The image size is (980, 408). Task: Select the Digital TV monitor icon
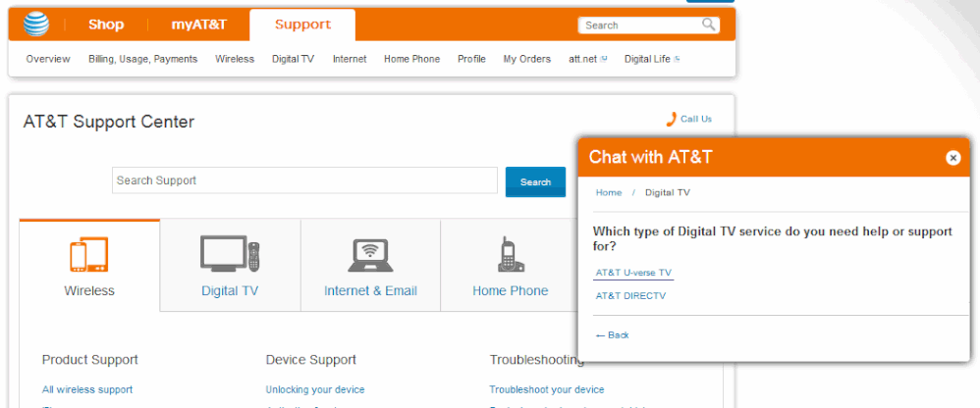tap(230, 255)
